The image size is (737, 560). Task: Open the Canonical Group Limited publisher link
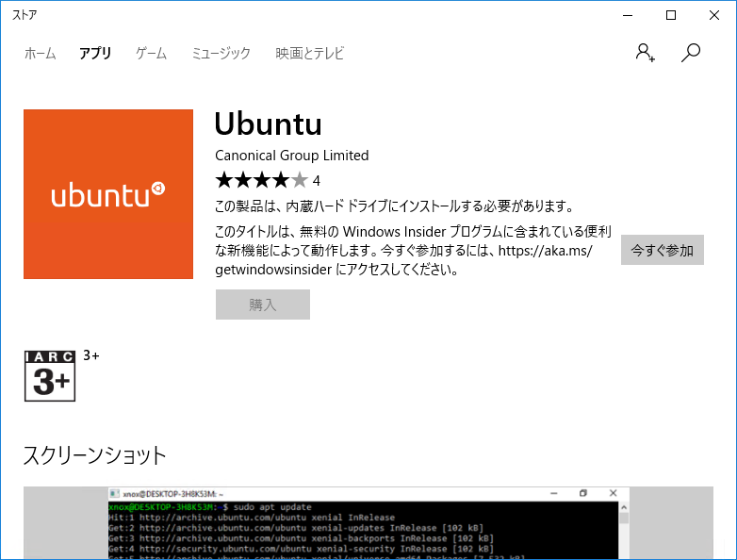(292, 156)
